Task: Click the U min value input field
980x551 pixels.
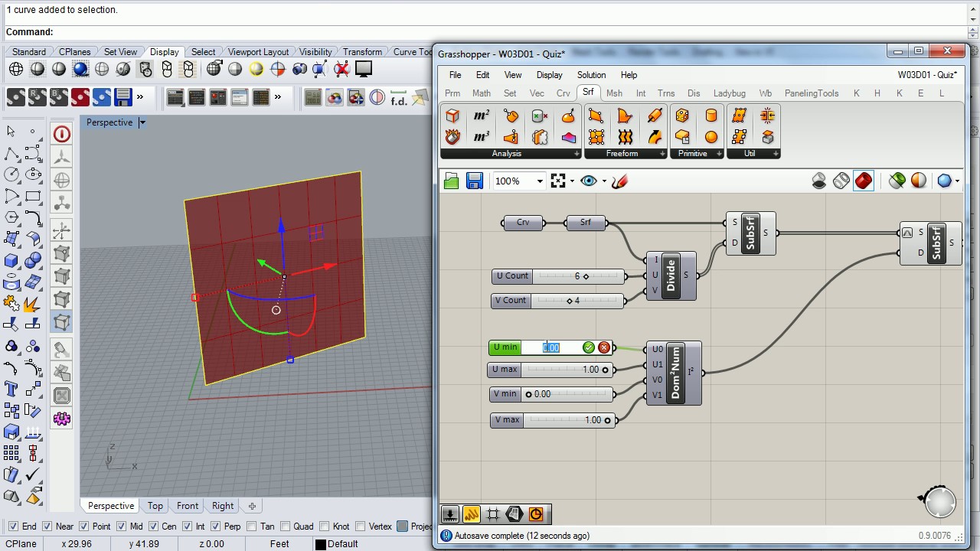Action: pyautogui.click(x=551, y=347)
